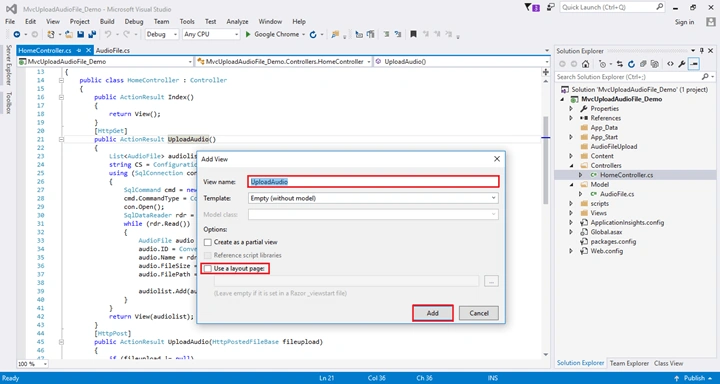Screen dimensions: 720x384
Task: Close the HomeController.cs tab
Action: pos(88,51)
